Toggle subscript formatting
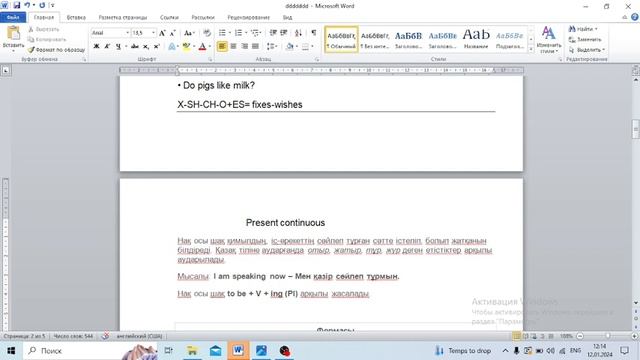Screen dimensions: 640x360 pos(146,47)
